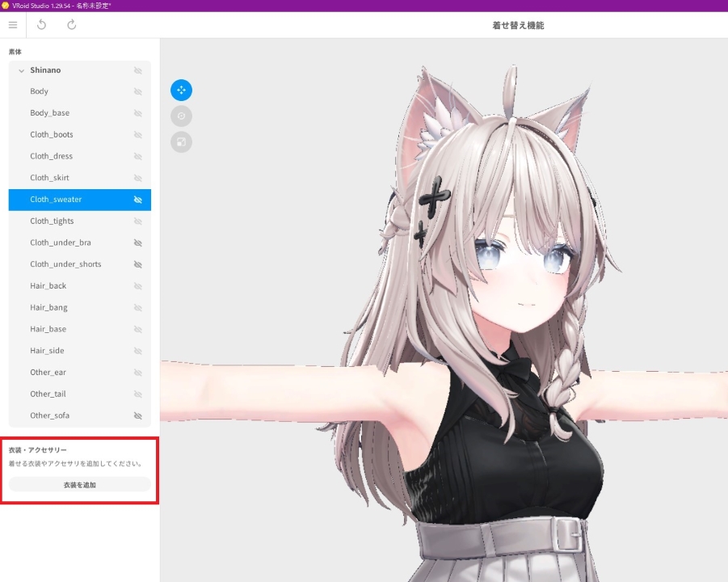728x582 pixels.
Task: Toggle visibility of Cloth_skirt
Action: click(138, 179)
